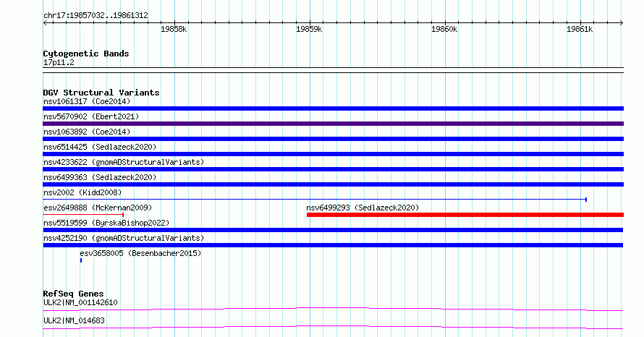This screenshot has width=644, height=337.
Task: Click the left arrow of the ruler
Action: 45,23
